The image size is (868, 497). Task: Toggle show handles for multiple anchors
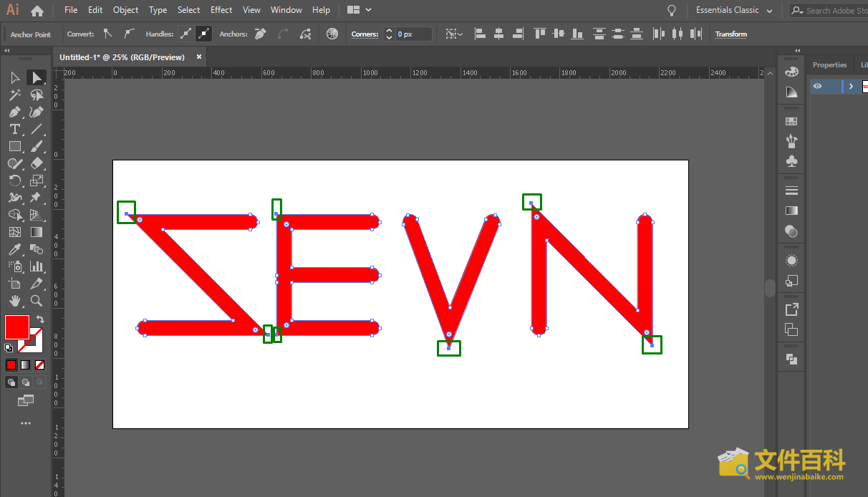pyautogui.click(x=185, y=34)
